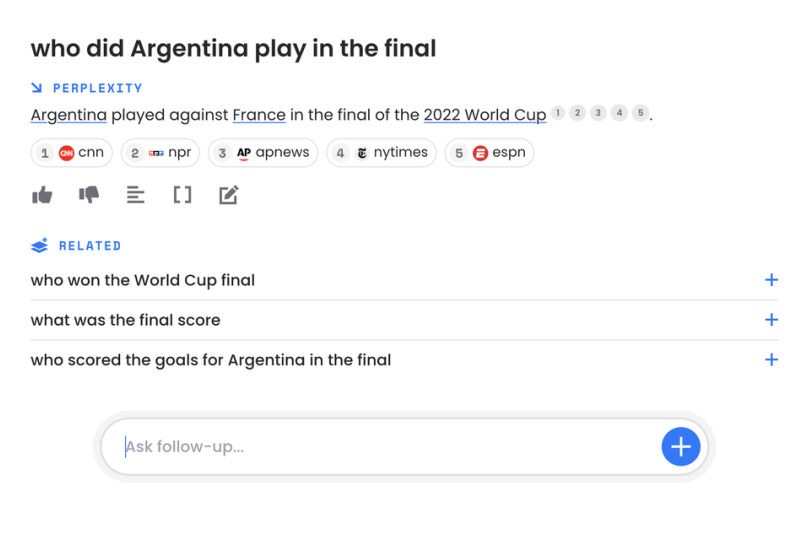811x539 pixels.
Task: Follow the France link in answer
Action: pos(259,115)
